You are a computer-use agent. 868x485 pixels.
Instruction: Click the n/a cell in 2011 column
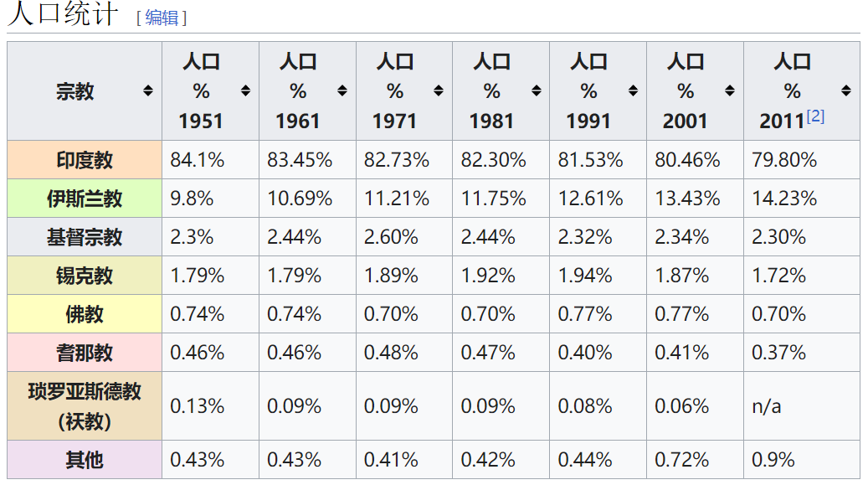767,406
